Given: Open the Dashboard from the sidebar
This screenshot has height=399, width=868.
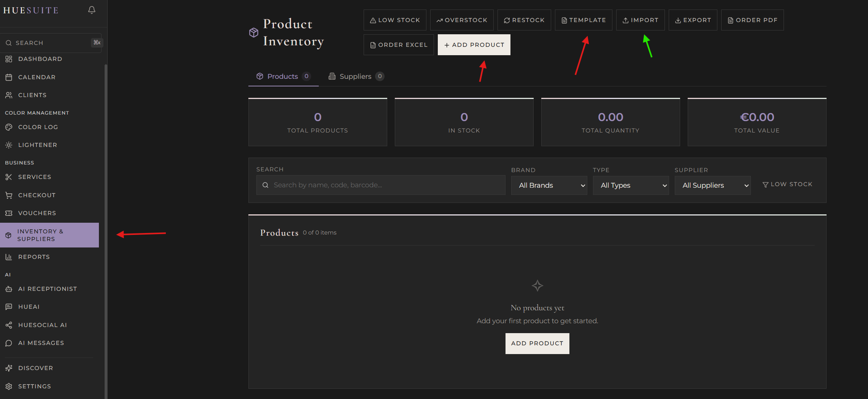Looking at the screenshot, I should 40,59.
